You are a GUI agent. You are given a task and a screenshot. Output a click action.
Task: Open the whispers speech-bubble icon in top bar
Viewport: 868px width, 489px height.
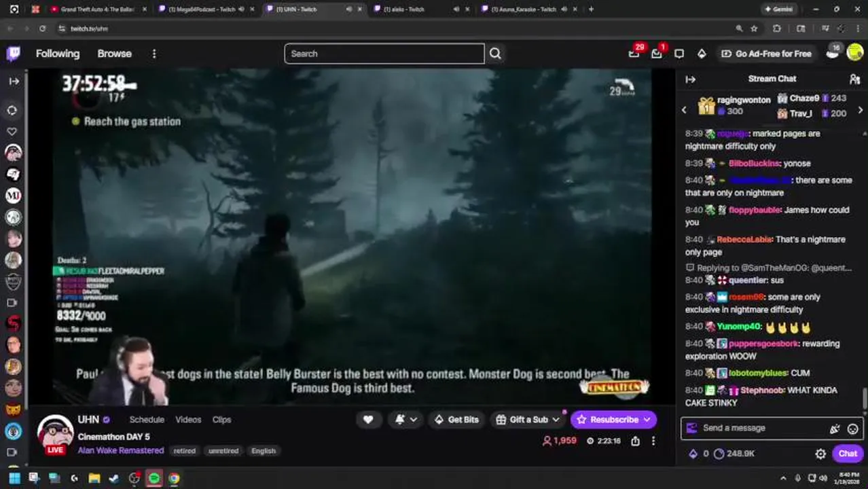click(679, 54)
